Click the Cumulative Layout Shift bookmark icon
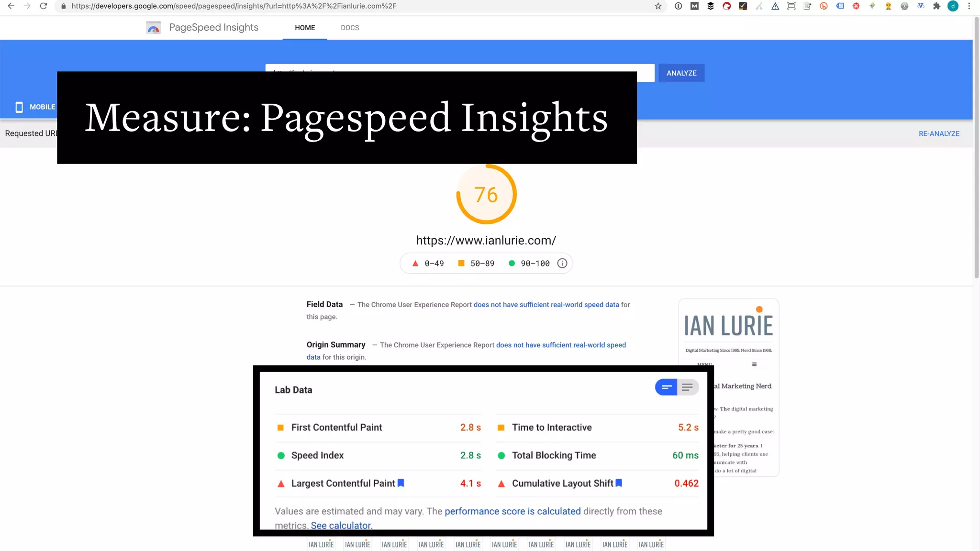 619,483
